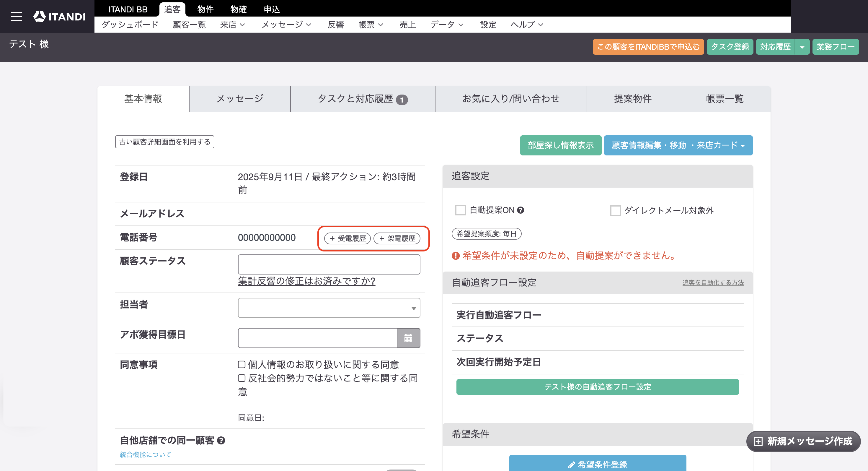Check ダイレクトメール対象外 checkbox

[615, 210]
